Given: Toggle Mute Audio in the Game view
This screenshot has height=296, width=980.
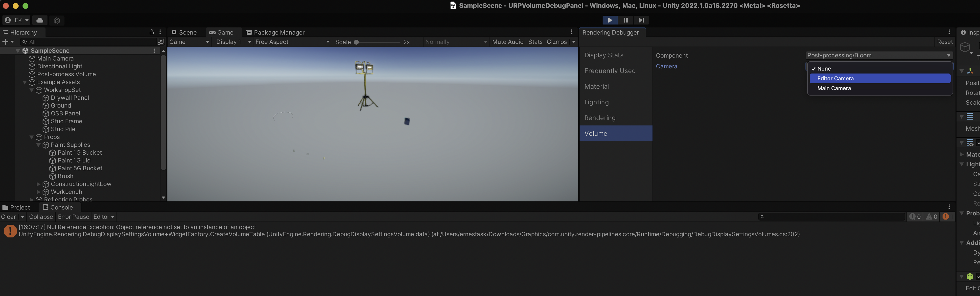Looking at the screenshot, I should click(508, 42).
